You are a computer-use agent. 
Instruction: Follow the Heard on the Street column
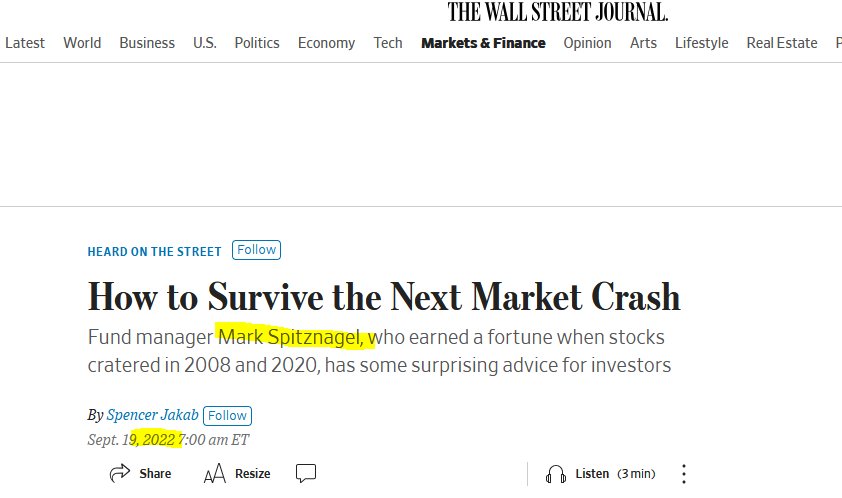tap(256, 250)
